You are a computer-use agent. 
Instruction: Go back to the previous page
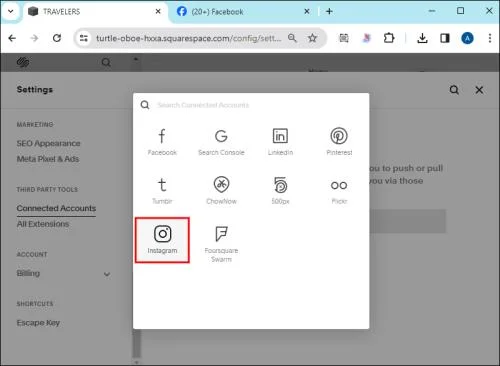12,38
